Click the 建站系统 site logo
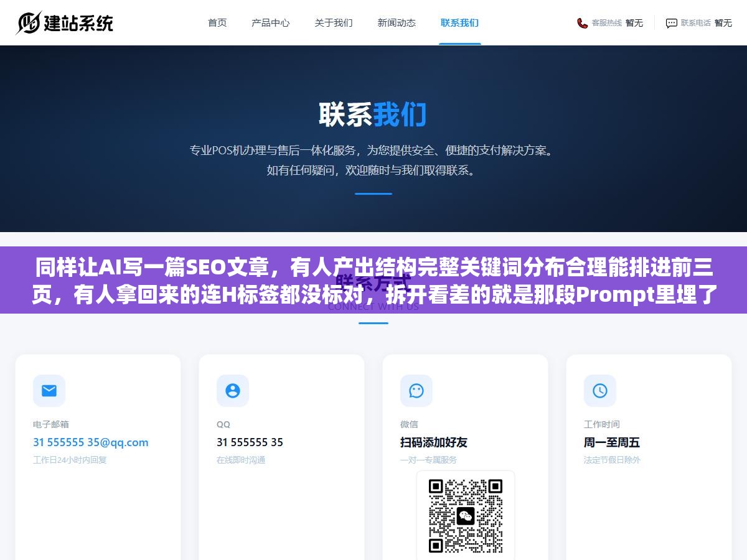This screenshot has height=560, width=747. click(x=65, y=23)
